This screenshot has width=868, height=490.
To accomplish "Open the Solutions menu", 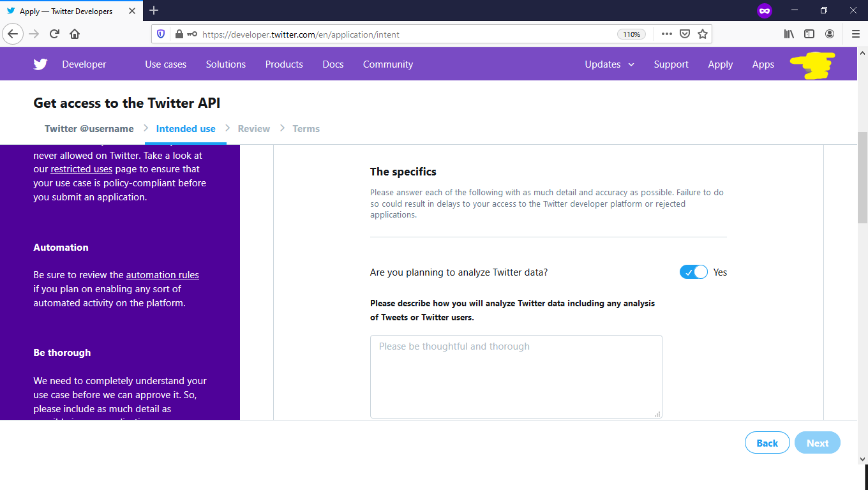I will [226, 64].
